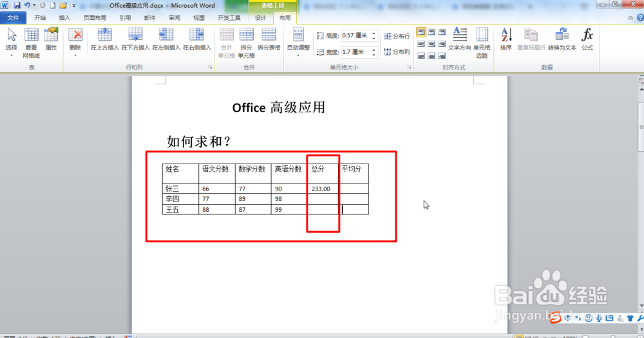Click 在右侧插入 to insert column right
Viewport: 644px width, 338px height.
point(196,39)
